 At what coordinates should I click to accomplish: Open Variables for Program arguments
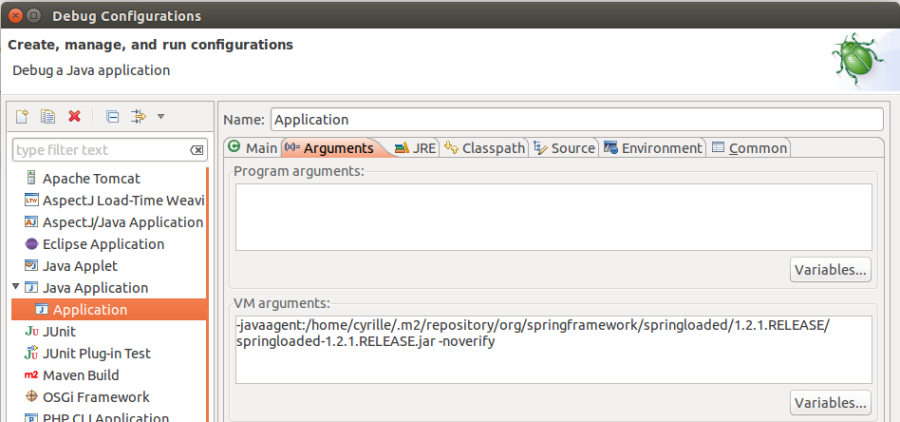(x=830, y=270)
